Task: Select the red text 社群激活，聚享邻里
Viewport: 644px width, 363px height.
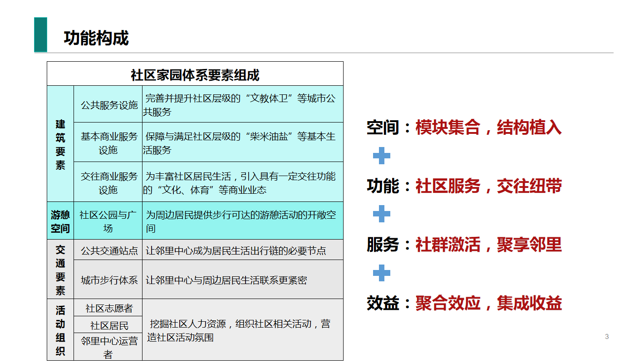Action: coord(488,245)
